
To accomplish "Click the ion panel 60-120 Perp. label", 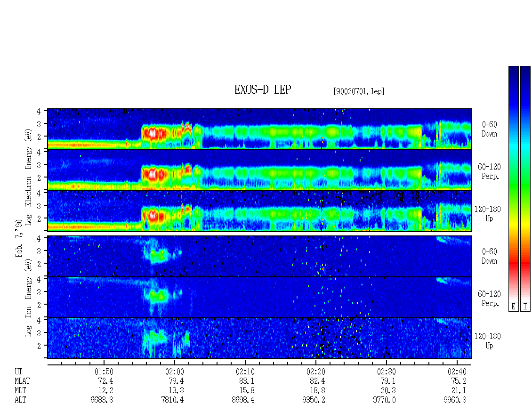I will 489,299.
